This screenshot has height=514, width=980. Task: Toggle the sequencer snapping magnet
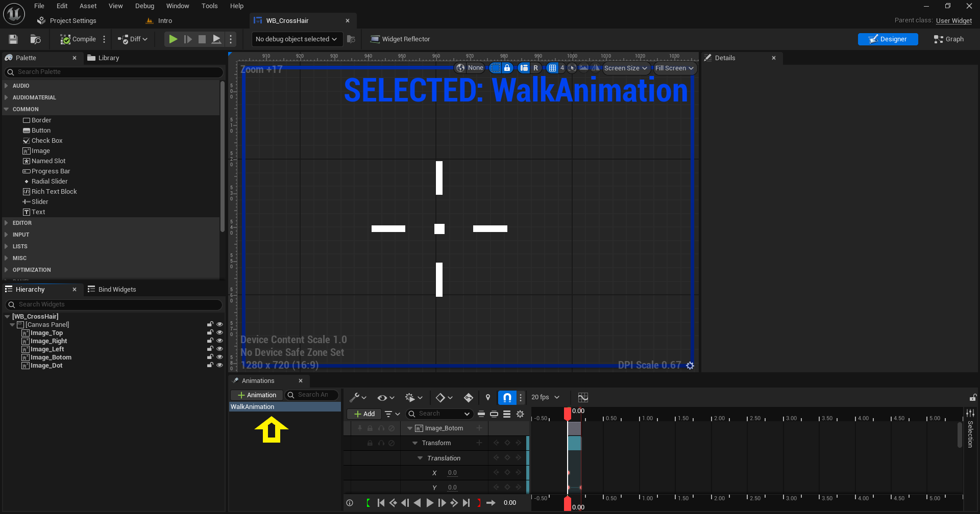coord(507,397)
